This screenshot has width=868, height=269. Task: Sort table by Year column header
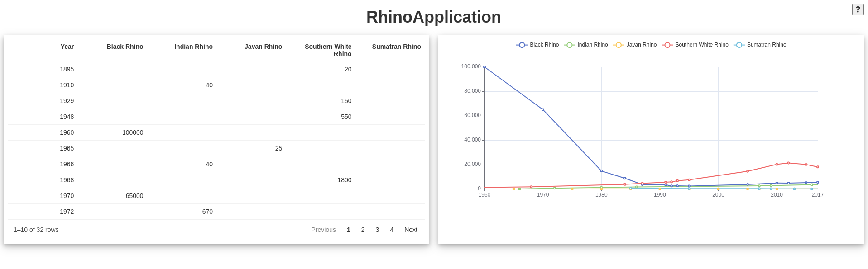[67, 47]
